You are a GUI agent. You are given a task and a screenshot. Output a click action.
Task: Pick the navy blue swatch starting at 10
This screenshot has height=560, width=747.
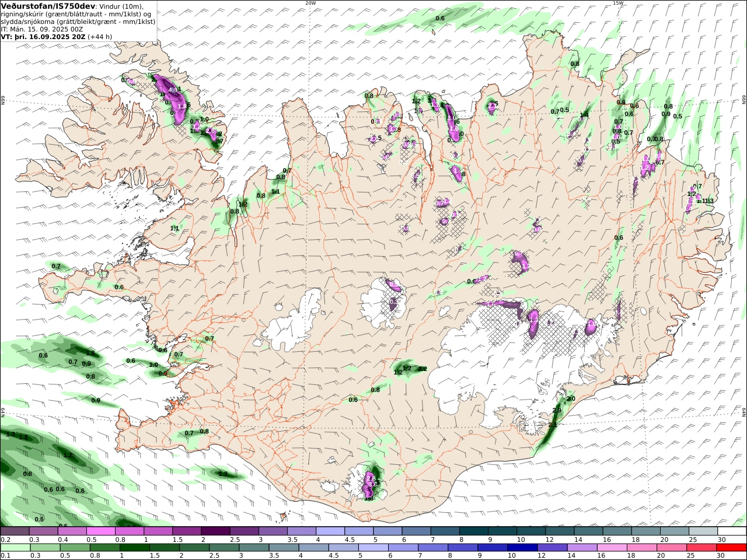tap(522, 548)
